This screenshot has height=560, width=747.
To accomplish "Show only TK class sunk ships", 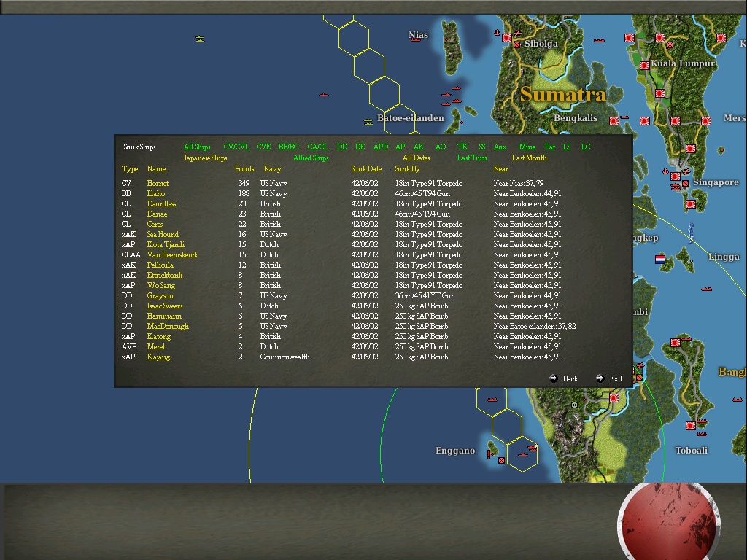I will point(462,147).
